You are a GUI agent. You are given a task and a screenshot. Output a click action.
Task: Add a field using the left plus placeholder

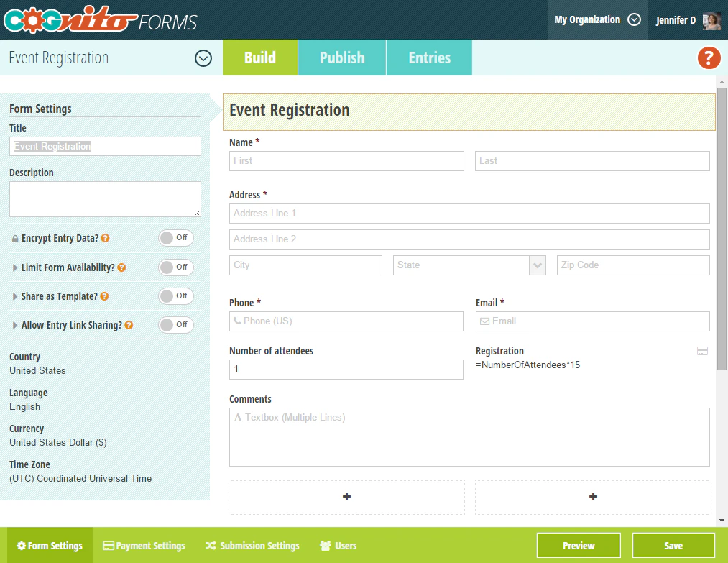[x=346, y=497]
